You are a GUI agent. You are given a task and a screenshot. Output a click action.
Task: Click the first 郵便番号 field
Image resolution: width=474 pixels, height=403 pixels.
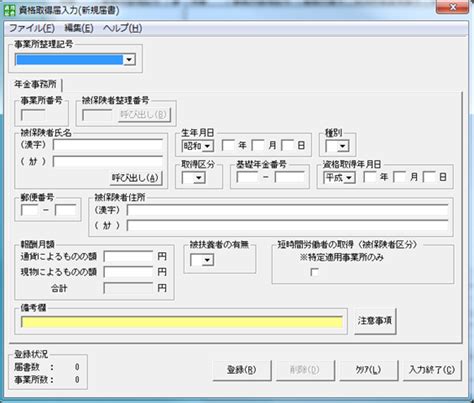click(30, 210)
